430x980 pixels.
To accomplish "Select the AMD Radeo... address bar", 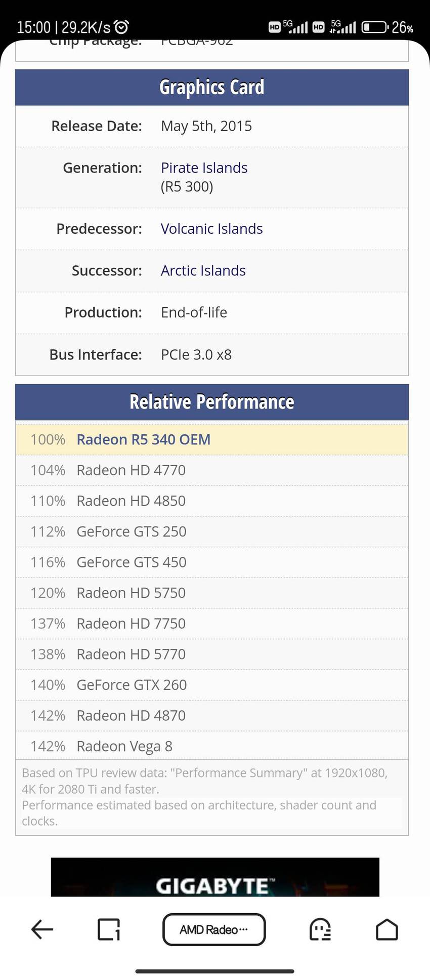I will 214,929.
